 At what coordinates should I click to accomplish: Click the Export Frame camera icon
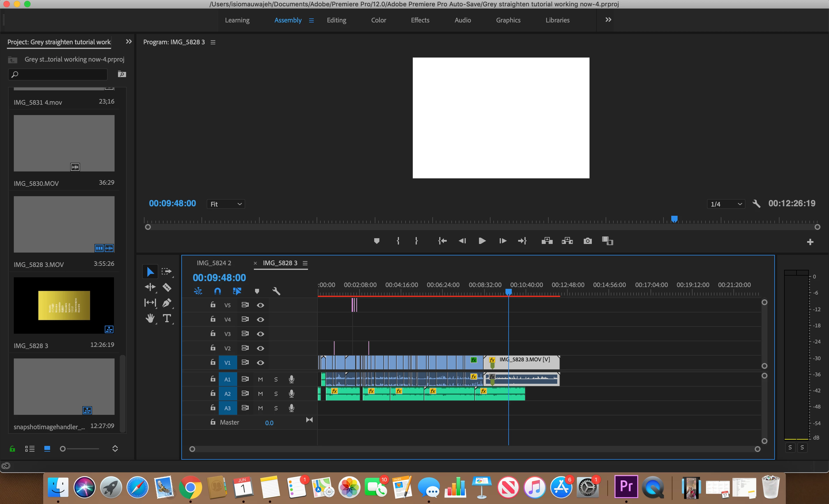click(x=587, y=241)
